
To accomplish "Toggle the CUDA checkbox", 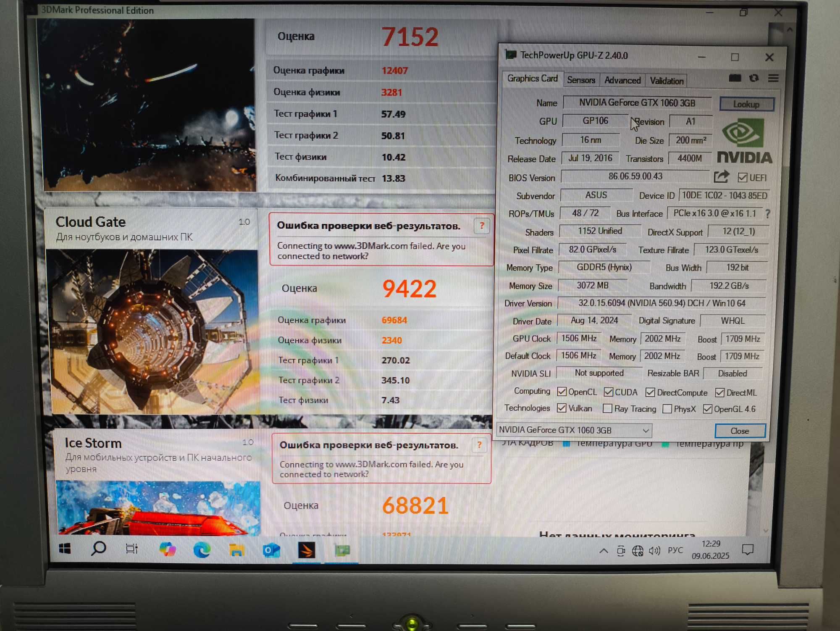I will click(x=608, y=392).
